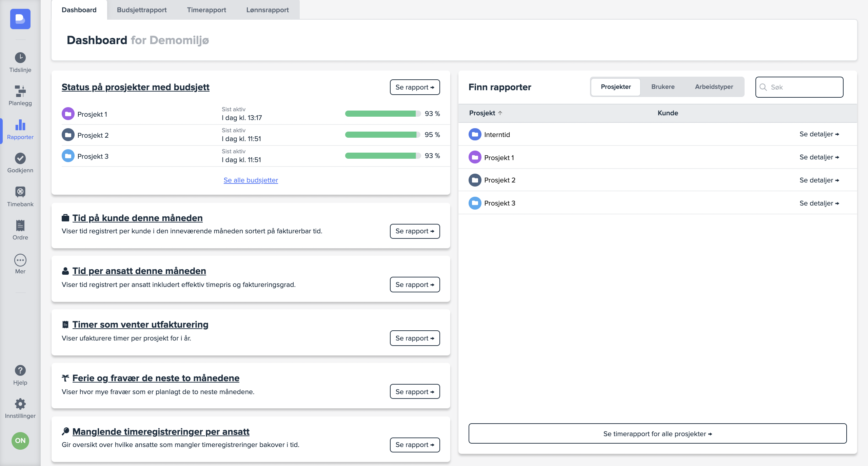Switch to the Lønnsrapport tab
868x466 pixels.
pyautogui.click(x=267, y=10)
